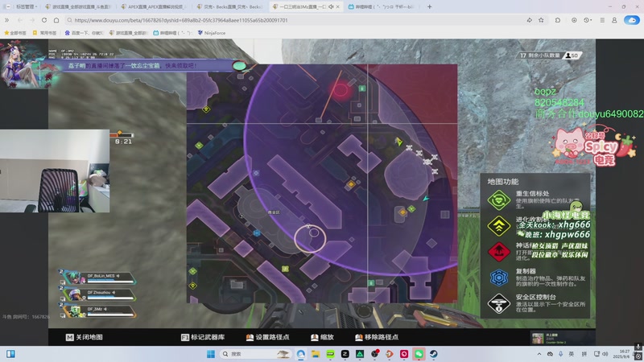Open the 常用书签 bookmark folder
The width and height of the screenshot is (644, 362).
point(44,33)
